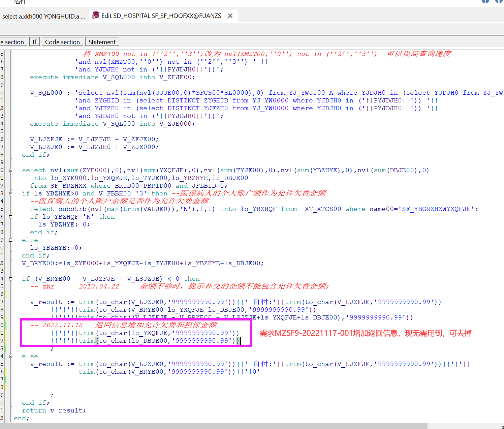The height and width of the screenshot is (429, 504).
Task: Click the partially visible 'e section' button
Action: point(13,42)
